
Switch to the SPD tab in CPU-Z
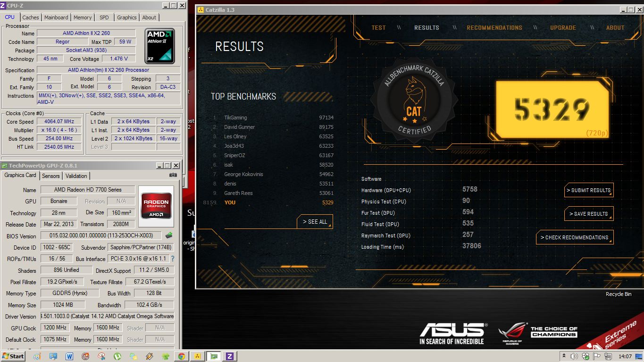(104, 17)
